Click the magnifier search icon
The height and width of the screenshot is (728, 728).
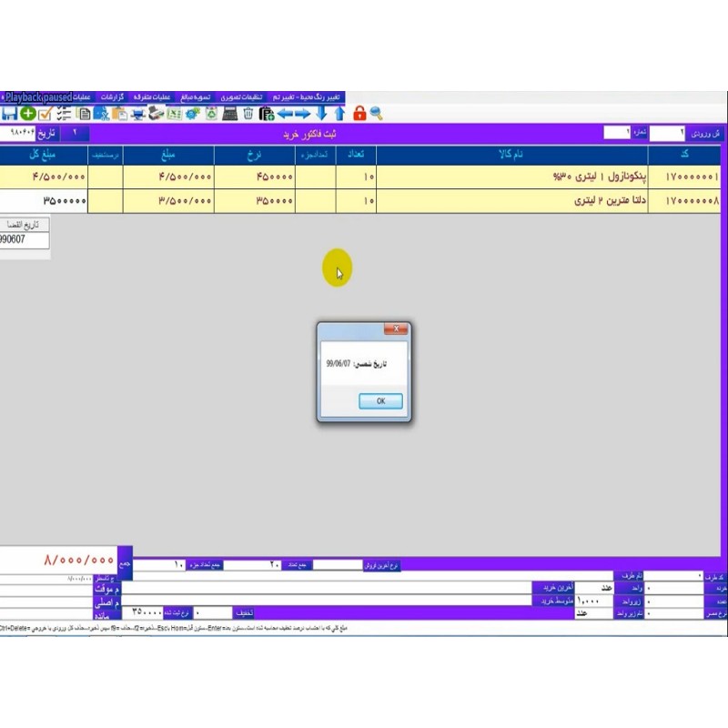coord(376,114)
